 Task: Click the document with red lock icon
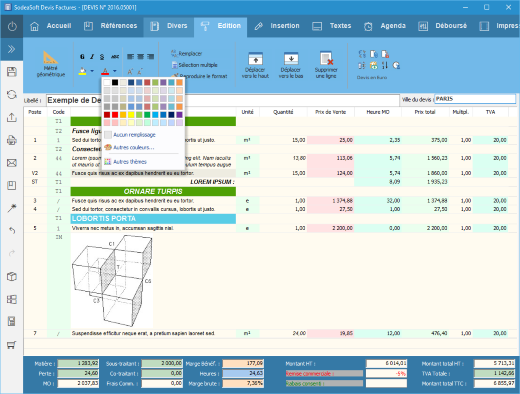[x=385, y=54]
